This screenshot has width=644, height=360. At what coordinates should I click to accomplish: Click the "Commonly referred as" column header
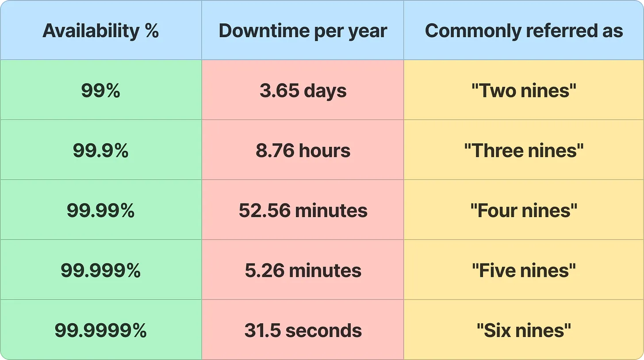tap(524, 31)
